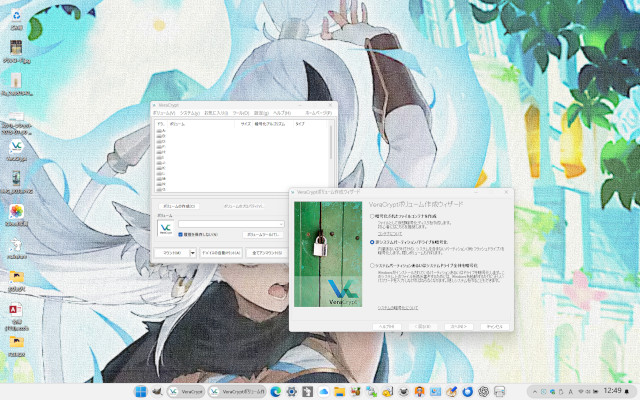Click the VeraCrypt logo beside volume field

coord(165,228)
